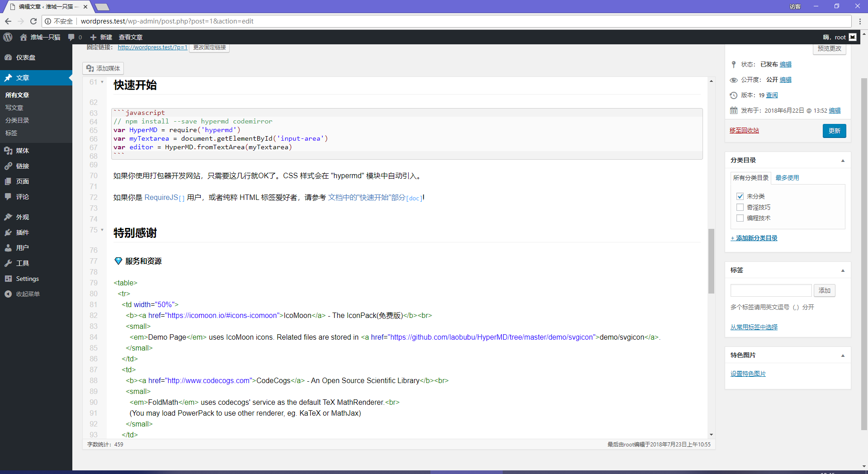Fold the 特别感谢 heading at line 75

pos(102,230)
